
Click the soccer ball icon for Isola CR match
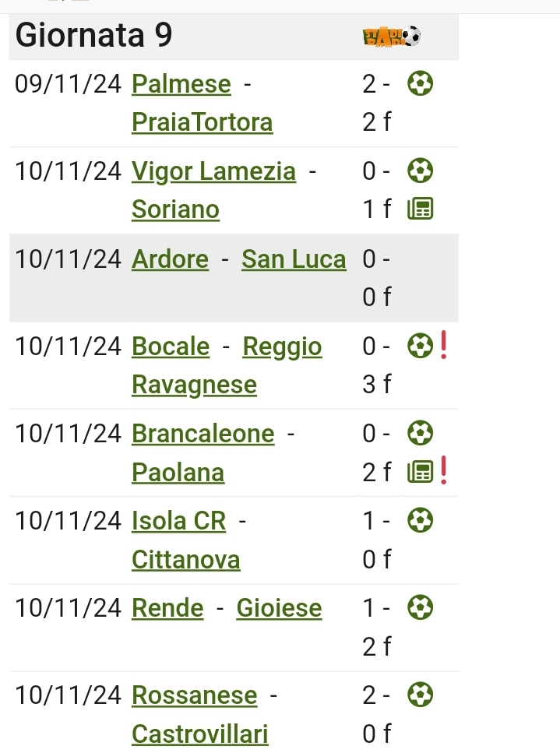pyautogui.click(x=421, y=520)
